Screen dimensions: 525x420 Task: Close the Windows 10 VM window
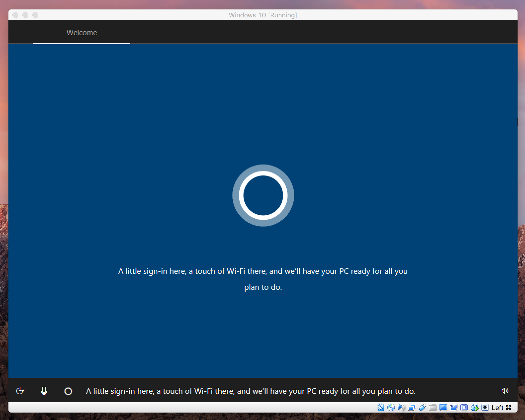15,15
